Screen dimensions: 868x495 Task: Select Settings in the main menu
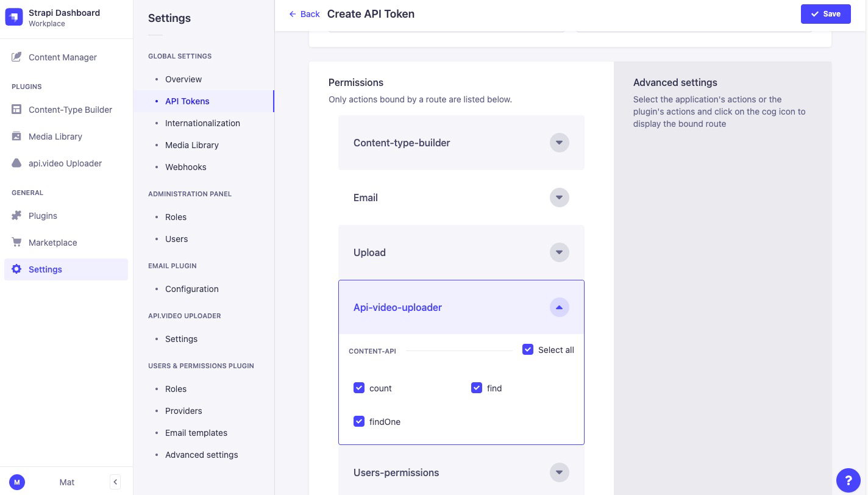[x=66, y=269]
